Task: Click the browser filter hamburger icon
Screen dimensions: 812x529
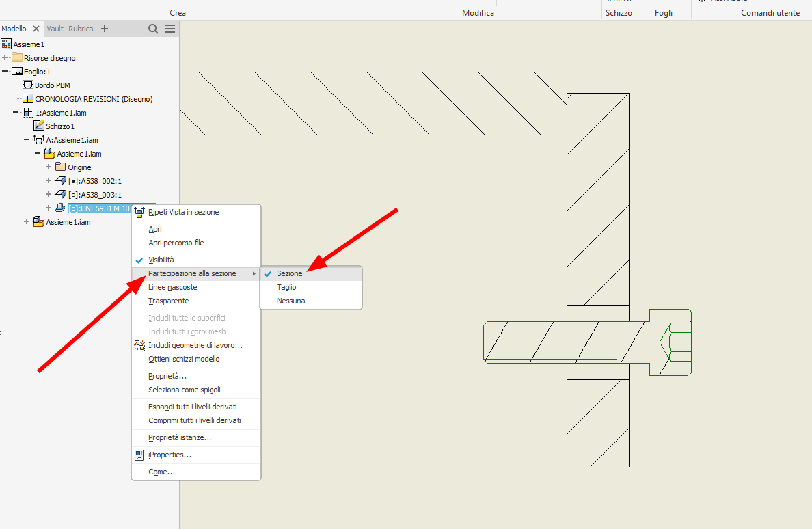Action: [x=170, y=29]
